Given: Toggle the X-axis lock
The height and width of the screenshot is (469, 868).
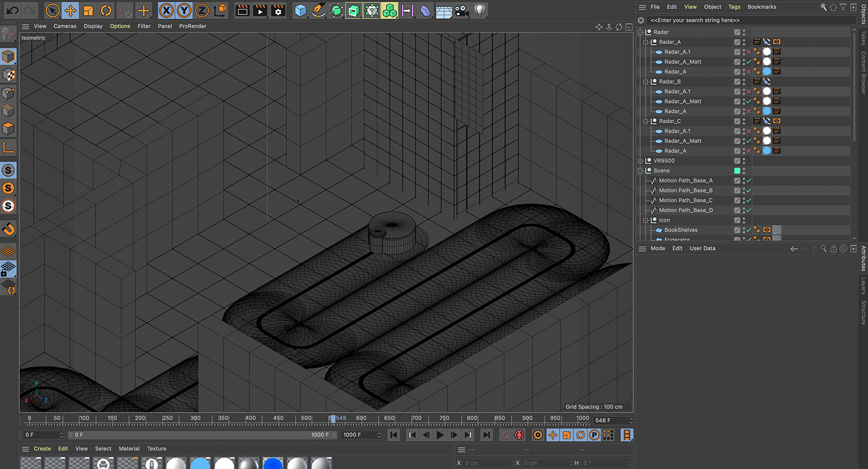Looking at the screenshot, I should 166,10.
